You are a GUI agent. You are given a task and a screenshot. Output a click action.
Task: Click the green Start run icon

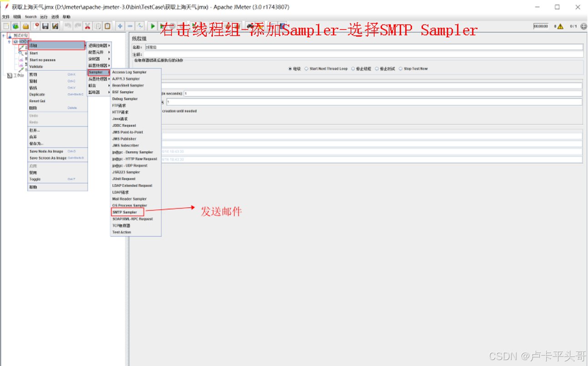pyautogui.click(x=153, y=26)
